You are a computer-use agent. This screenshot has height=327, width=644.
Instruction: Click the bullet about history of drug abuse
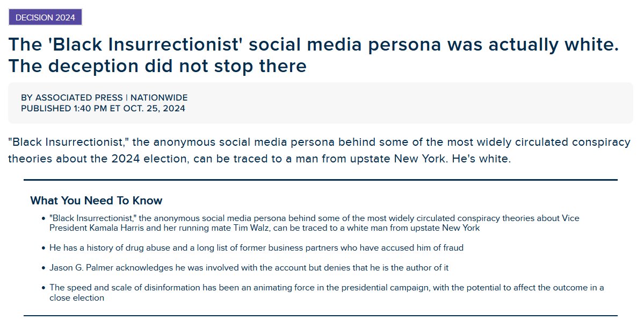(x=256, y=247)
